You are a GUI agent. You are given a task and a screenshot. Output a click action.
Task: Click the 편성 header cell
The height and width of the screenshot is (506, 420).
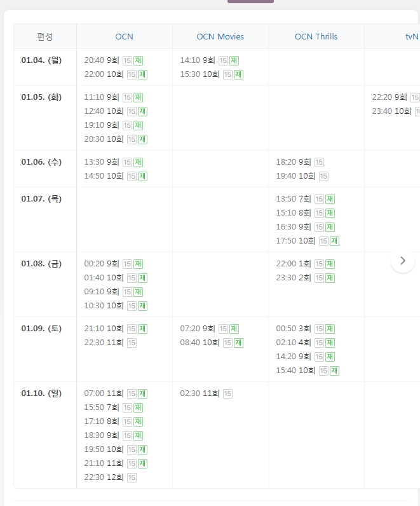coord(45,36)
